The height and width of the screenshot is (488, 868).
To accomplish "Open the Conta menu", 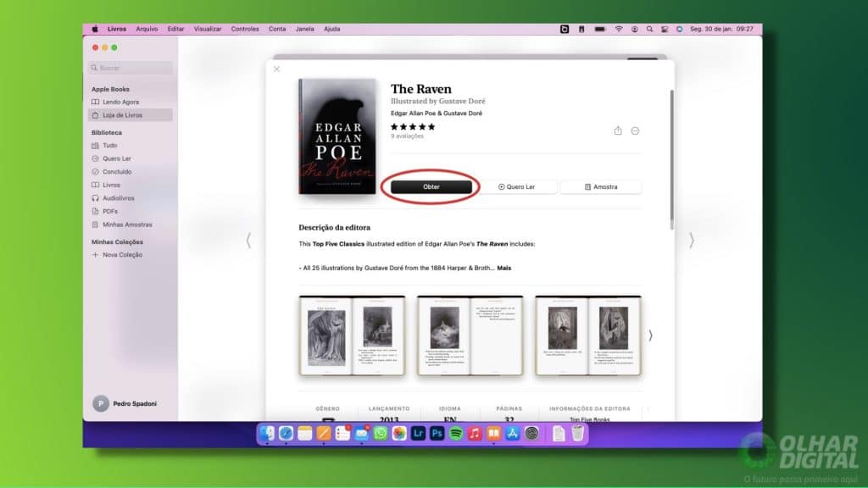I will [277, 29].
